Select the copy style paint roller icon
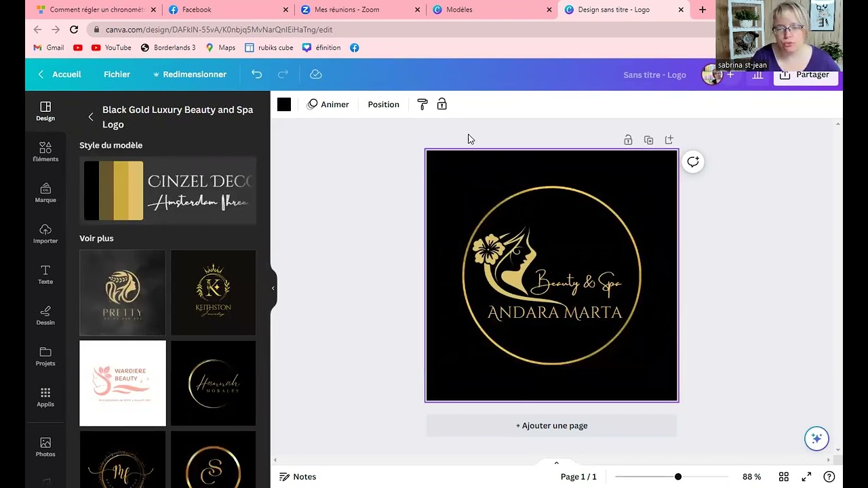Image resolution: width=868 pixels, height=488 pixels. pyautogui.click(x=422, y=104)
